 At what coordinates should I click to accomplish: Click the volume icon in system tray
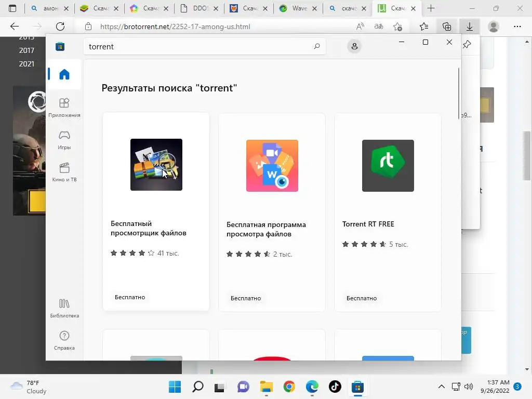tap(469, 387)
